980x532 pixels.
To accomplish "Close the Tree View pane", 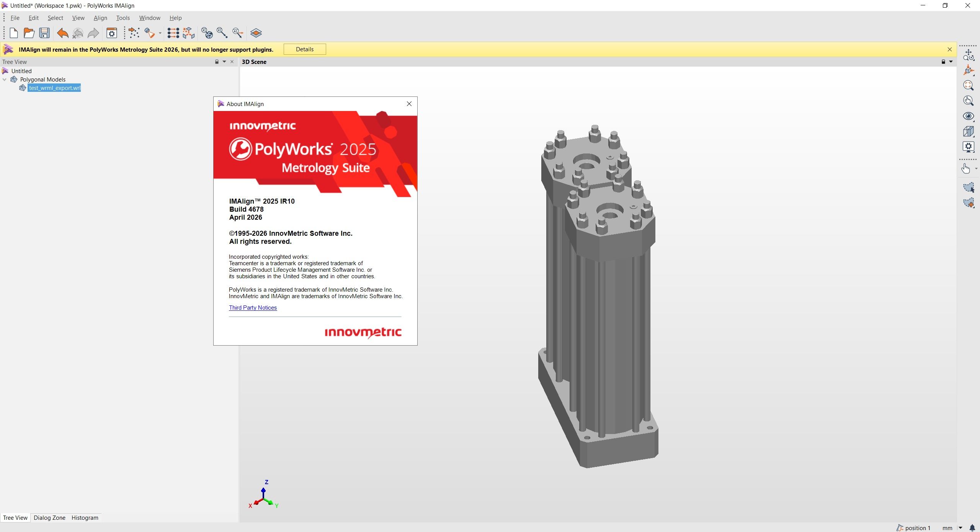I will [x=232, y=62].
